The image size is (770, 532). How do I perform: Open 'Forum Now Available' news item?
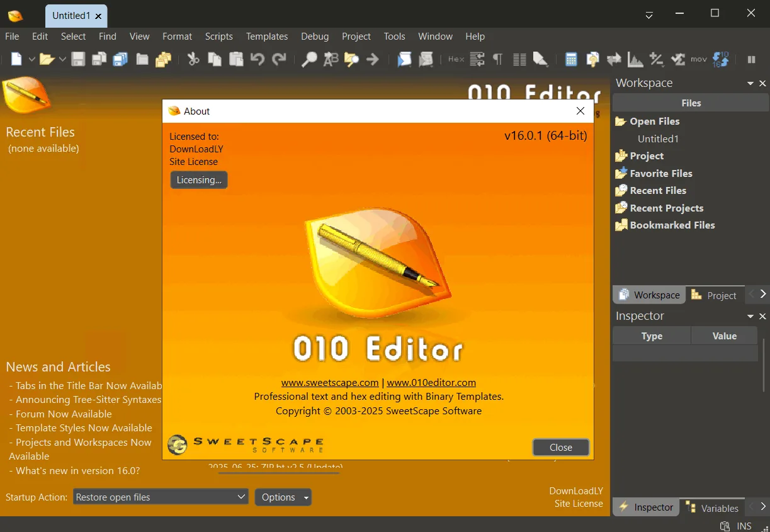click(64, 414)
